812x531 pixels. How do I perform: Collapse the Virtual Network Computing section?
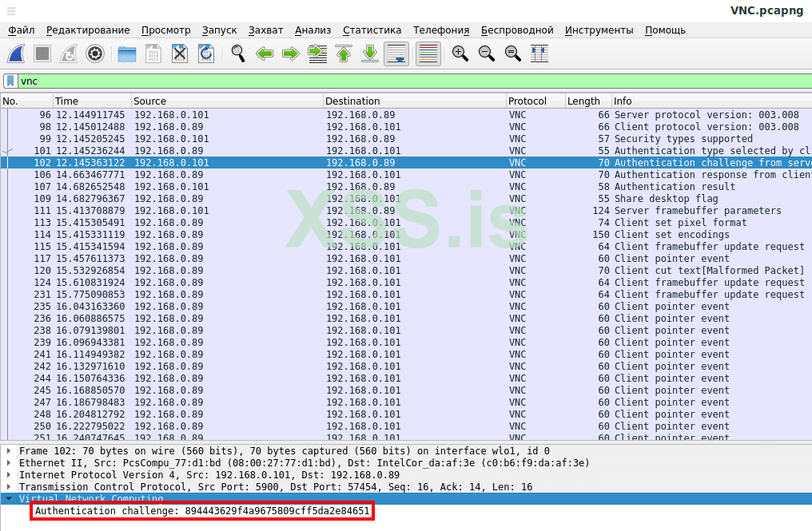[9, 498]
